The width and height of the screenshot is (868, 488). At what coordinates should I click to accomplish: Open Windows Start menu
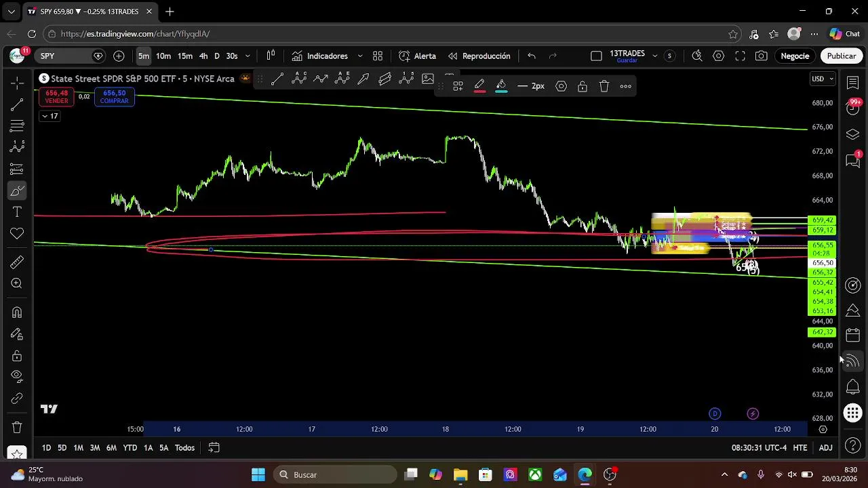258,474
